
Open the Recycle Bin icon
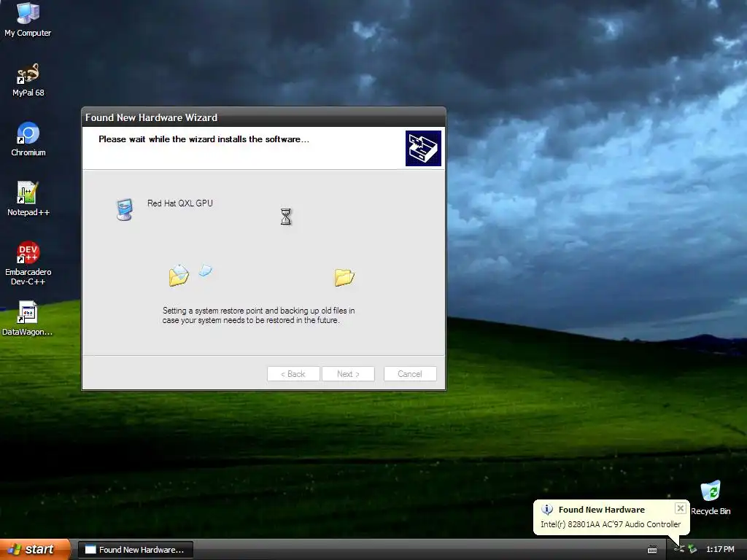pyautogui.click(x=711, y=497)
